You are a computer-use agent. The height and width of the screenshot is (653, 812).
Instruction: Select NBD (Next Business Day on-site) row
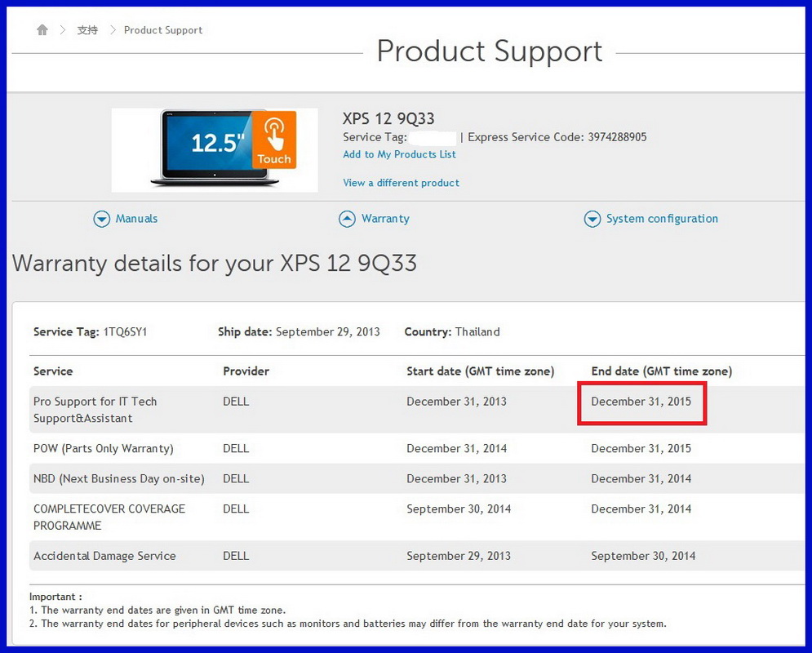point(417,478)
